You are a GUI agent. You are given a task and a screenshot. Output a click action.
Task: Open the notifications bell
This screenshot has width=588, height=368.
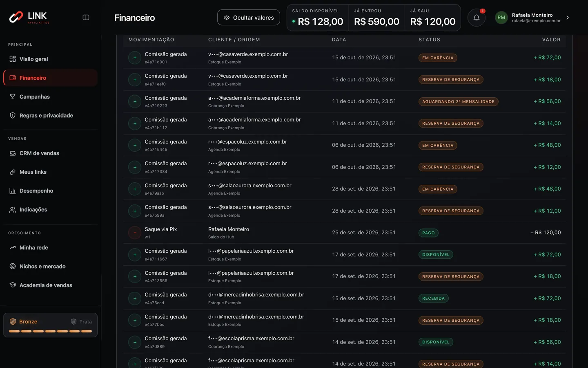click(476, 18)
